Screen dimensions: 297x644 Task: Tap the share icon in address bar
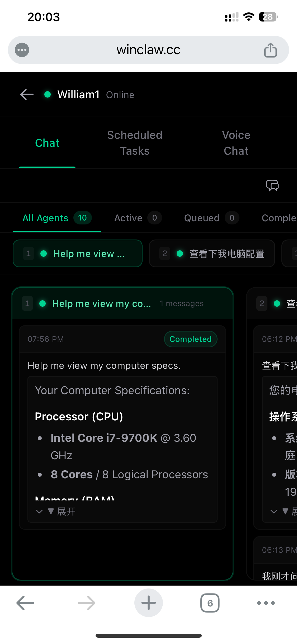270,50
